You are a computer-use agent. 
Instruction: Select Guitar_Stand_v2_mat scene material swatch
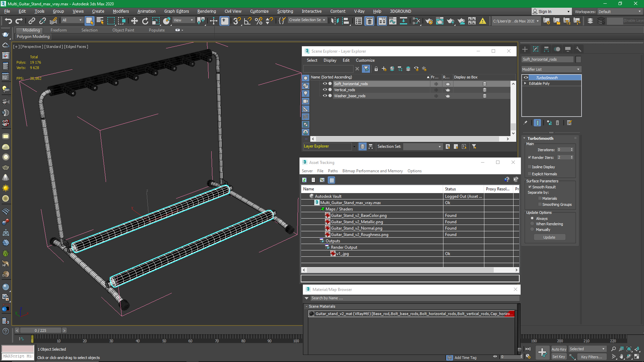(x=313, y=314)
